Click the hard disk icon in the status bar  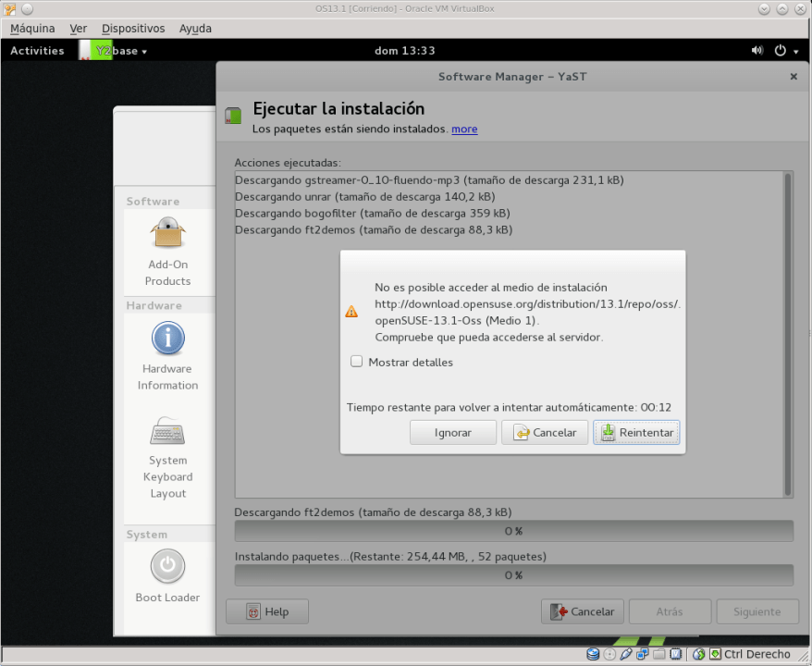[592, 653]
